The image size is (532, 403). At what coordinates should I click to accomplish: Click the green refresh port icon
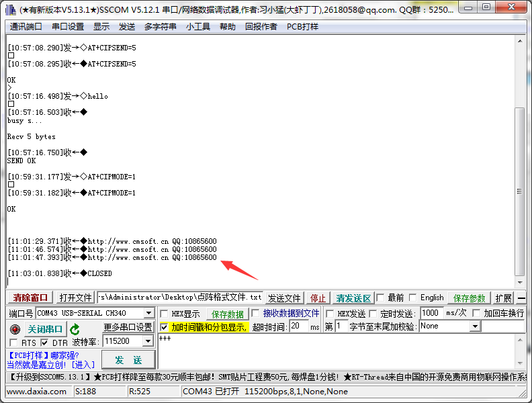[x=75, y=329]
